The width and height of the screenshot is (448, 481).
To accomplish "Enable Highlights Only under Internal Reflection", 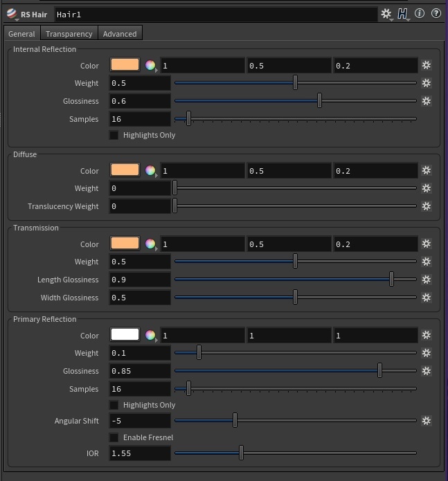I will click(x=114, y=135).
